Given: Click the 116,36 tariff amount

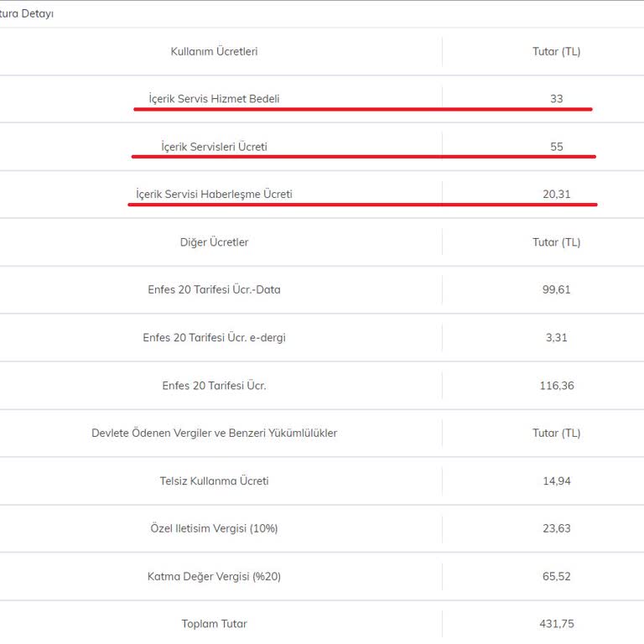Looking at the screenshot, I should (556, 386).
